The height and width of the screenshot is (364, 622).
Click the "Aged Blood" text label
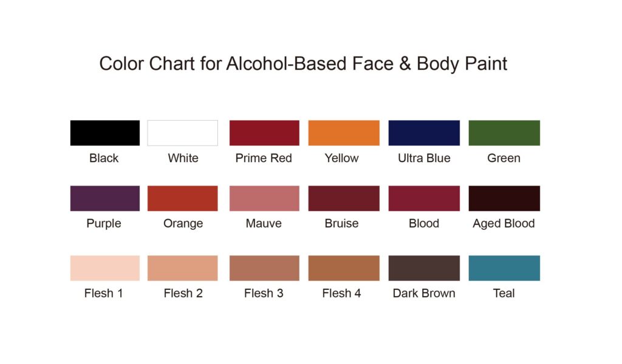pos(504,224)
